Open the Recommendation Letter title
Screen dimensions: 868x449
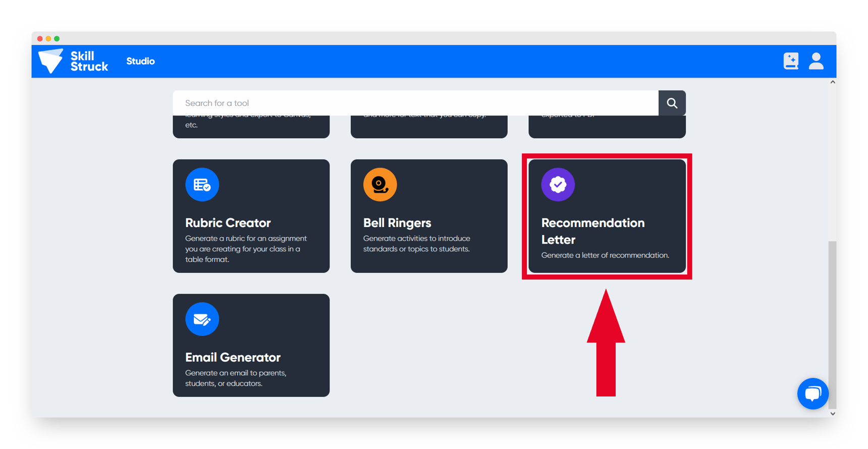point(592,231)
